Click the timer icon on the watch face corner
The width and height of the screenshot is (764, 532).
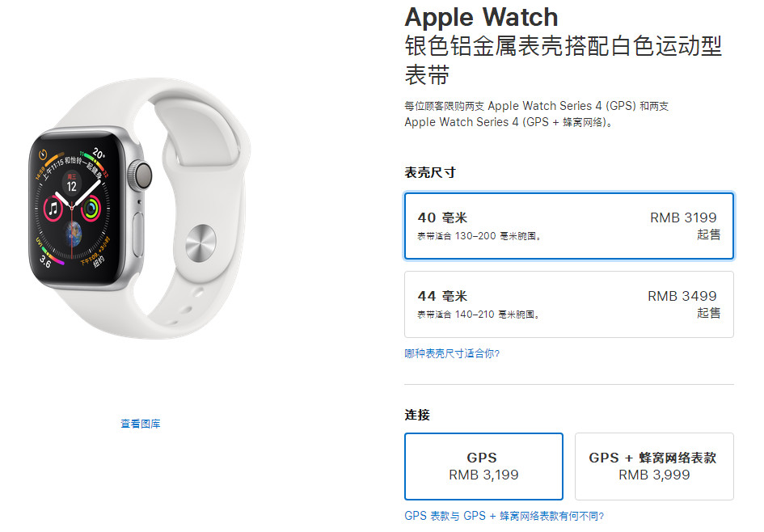(x=43, y=155)
